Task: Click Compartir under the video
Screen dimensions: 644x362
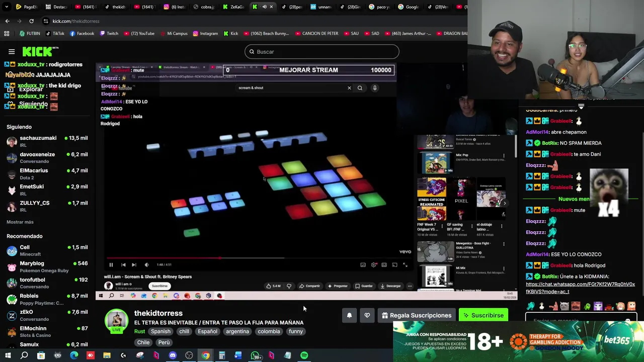Action: pyautogui.click(x=309, y=286)
